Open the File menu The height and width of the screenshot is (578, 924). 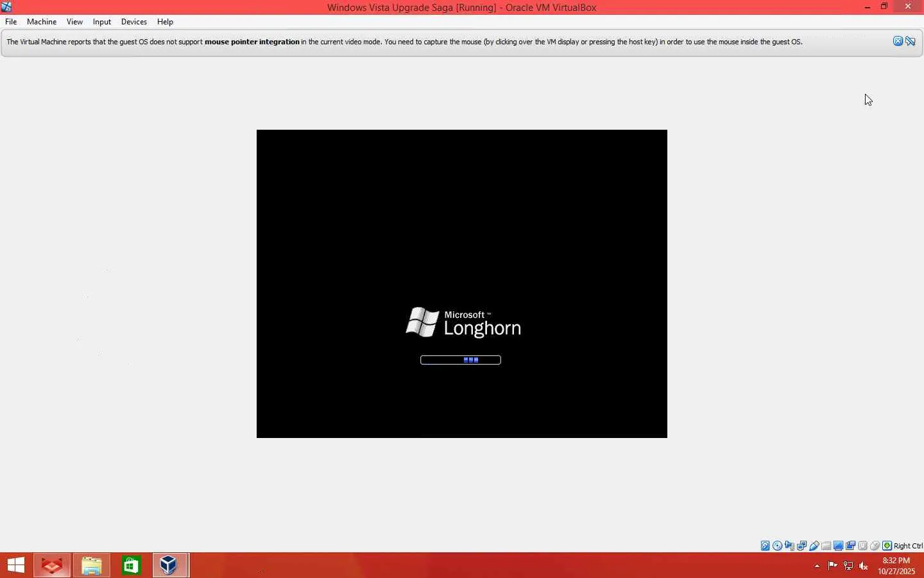coord(11,22)
